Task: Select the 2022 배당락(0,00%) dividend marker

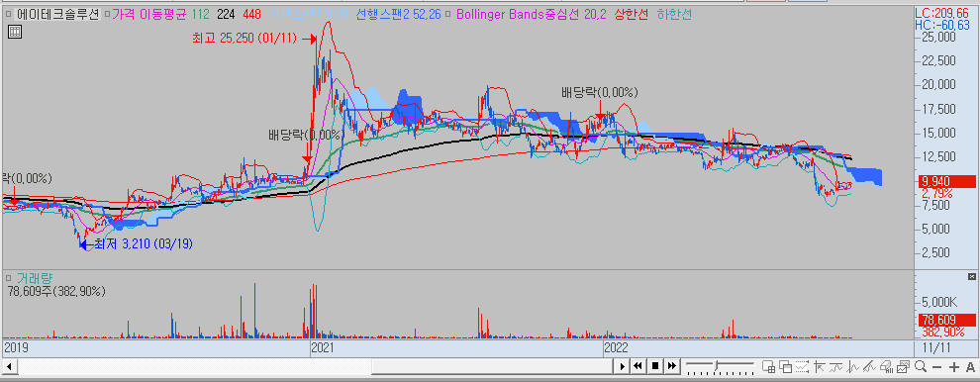Action: point(599,92)
